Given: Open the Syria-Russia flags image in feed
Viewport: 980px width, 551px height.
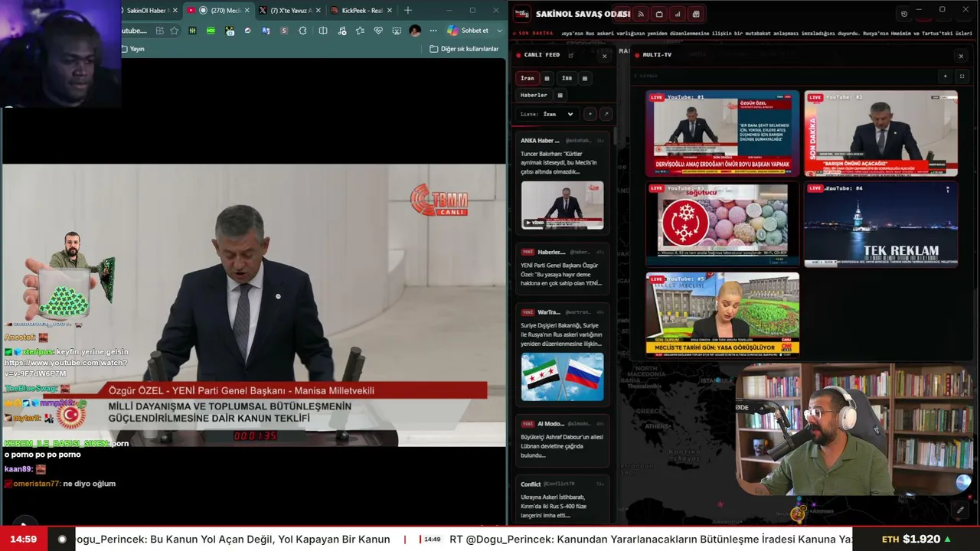Looking at the screenshot, I should tap(563, 377).
